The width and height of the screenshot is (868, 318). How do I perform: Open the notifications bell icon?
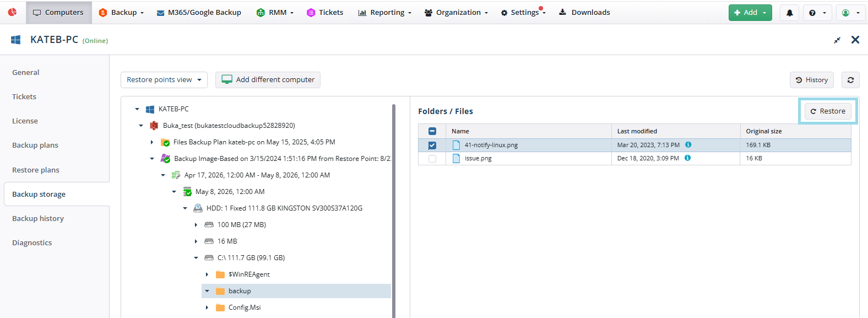[x=789, y=13]
